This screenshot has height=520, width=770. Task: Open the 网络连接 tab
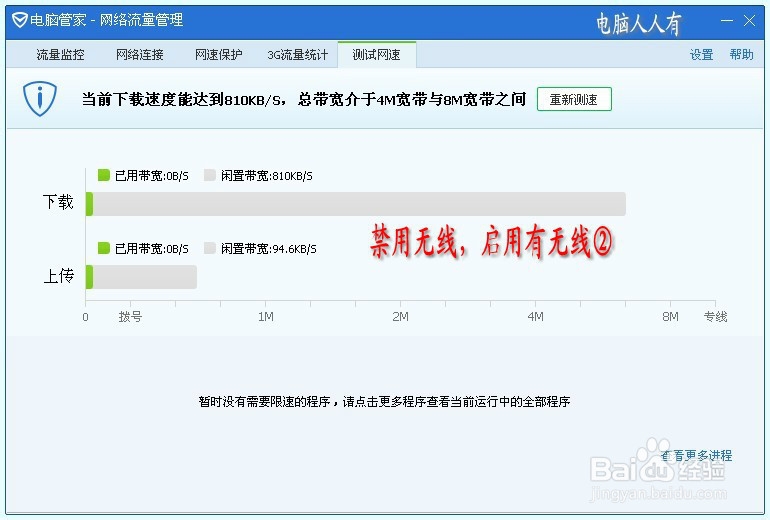139,55
